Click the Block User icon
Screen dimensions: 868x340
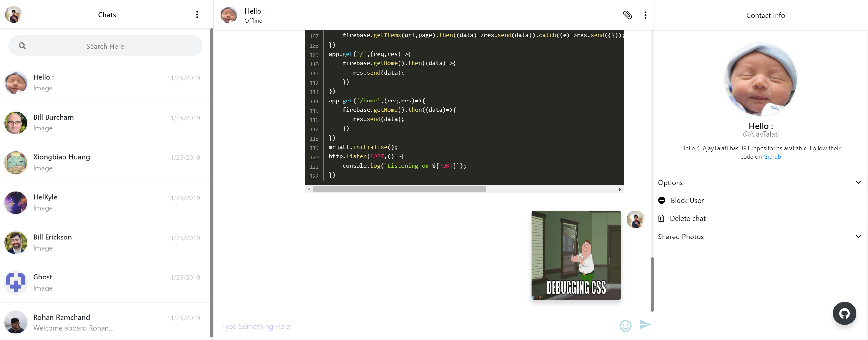pos(662,200)
